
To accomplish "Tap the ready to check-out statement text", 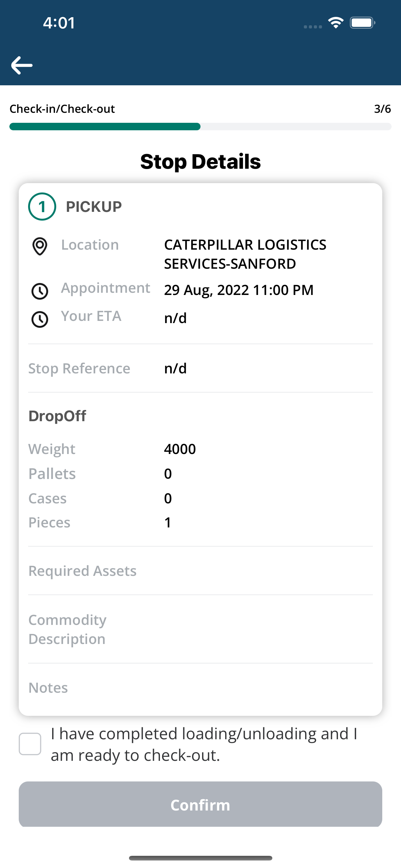I will pyautogui.click(x=204, y=744).
